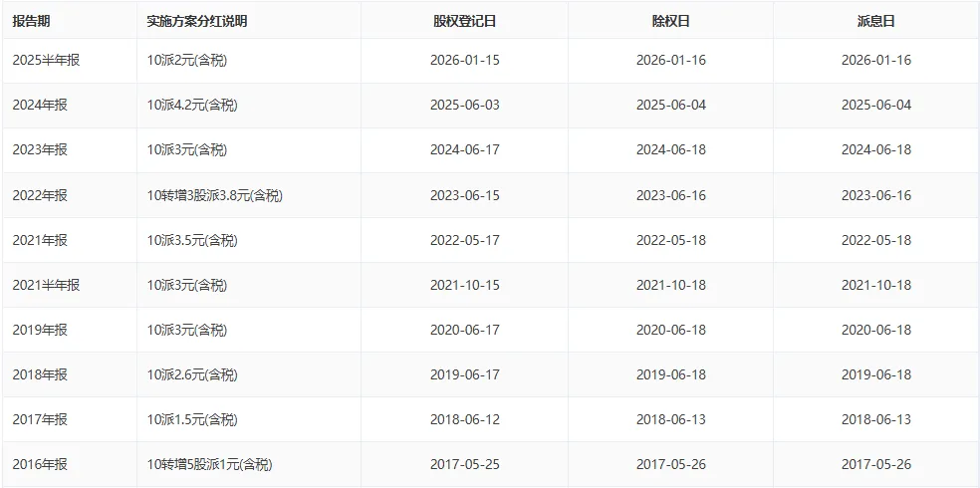
Task: Click 10转增5股派1元(含税) plan cell
Action: [x=210, y=465]
